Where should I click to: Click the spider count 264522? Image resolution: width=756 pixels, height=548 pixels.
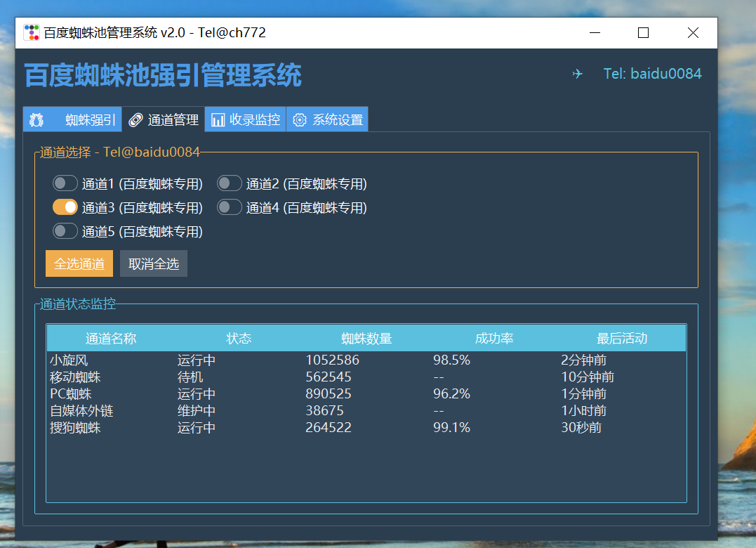tap(329, 428)
